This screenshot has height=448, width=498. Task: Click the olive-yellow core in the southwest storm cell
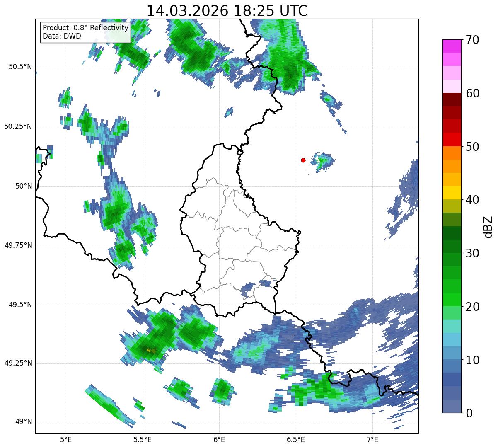[150, 351]
